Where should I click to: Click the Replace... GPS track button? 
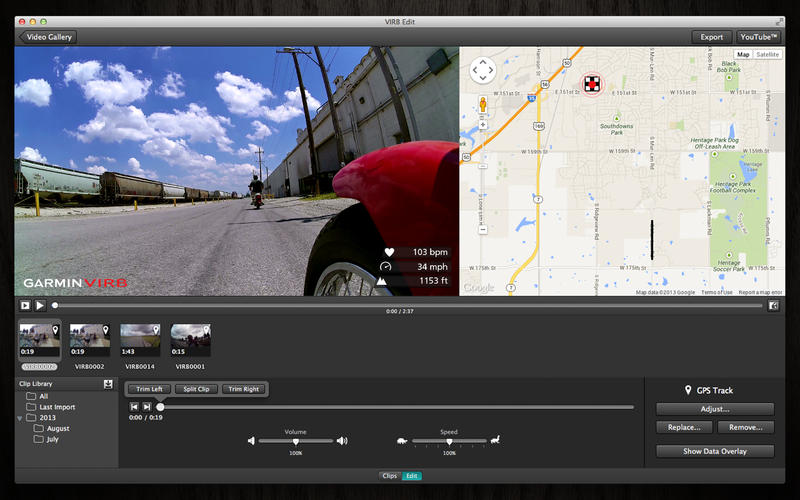click(x=684, y=427)
